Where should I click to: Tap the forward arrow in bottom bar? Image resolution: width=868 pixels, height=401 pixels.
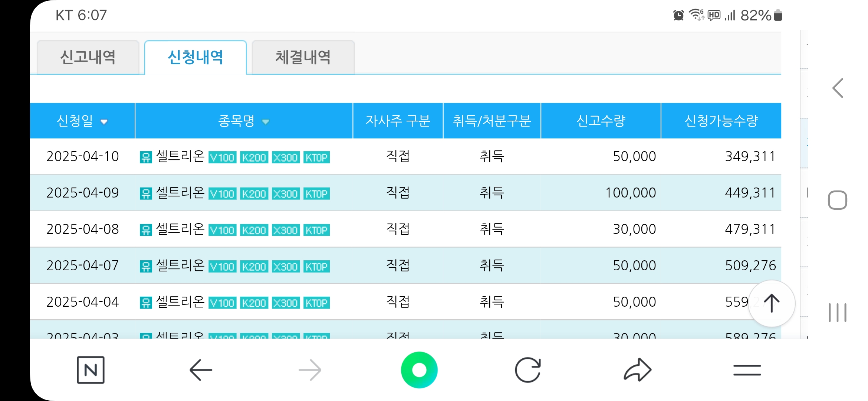coord(310,369)
